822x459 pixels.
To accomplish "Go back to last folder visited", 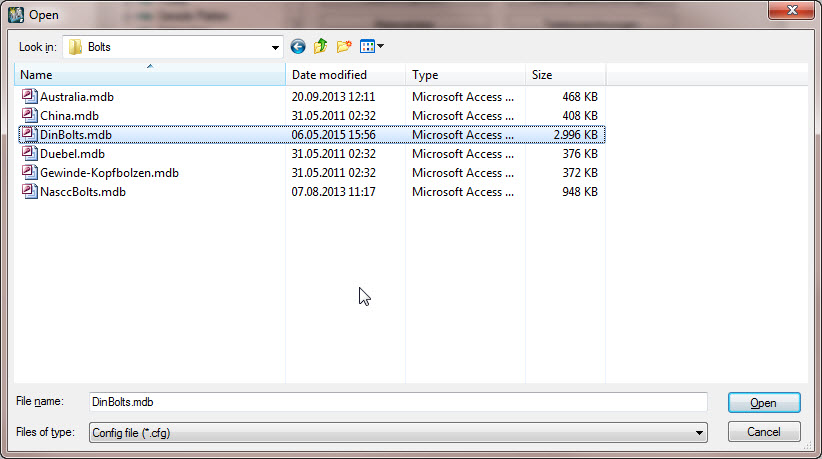I will [298, 47].
